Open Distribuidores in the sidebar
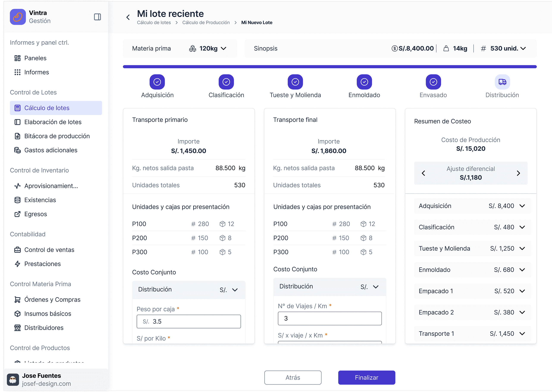Image resolution: width=552 pixels, height=392 pixels. (x=56, y=328)
